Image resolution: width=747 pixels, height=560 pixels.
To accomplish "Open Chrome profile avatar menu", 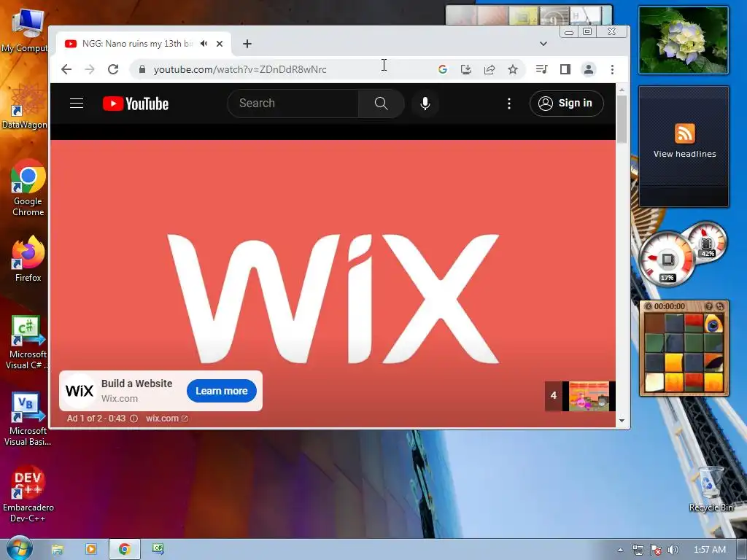I will [589, 69].
